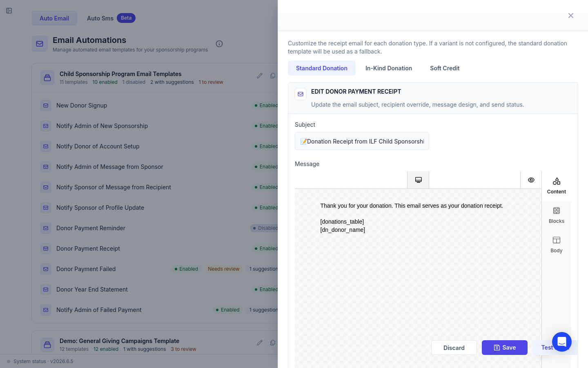Save the donor payment receipt
588x368 pixels.
(505, 348)
